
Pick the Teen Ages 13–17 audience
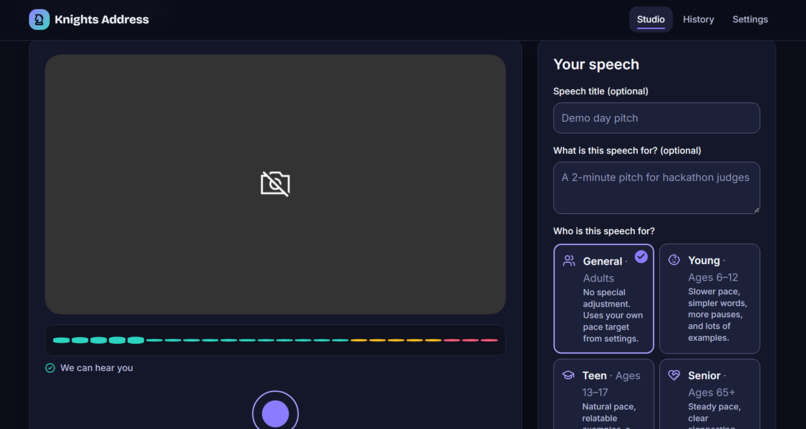[603, 394]
